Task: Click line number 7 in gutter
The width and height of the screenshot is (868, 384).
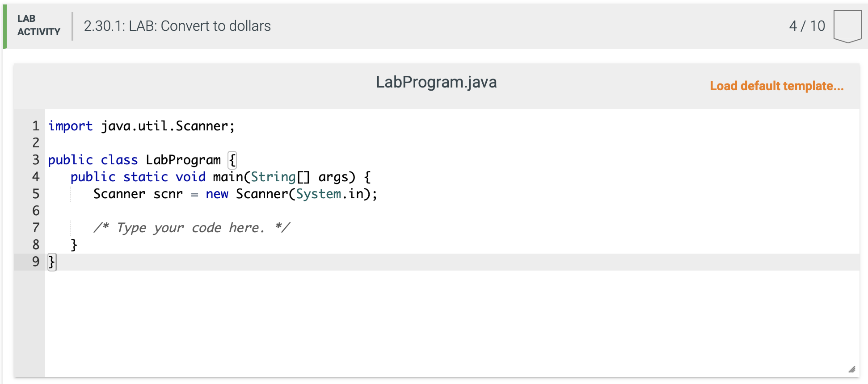Action: [x=36, y=228]
